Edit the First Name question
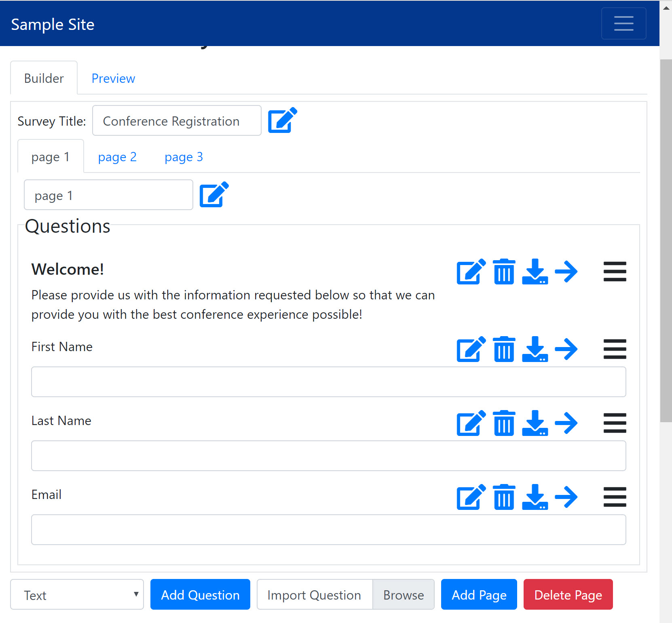 tap(471, 349)
